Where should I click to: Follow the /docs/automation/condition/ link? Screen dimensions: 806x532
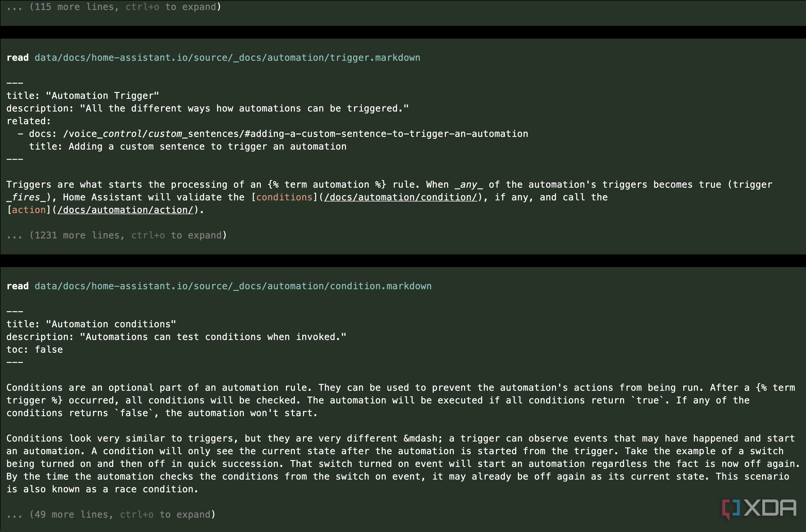coord(401,197)
